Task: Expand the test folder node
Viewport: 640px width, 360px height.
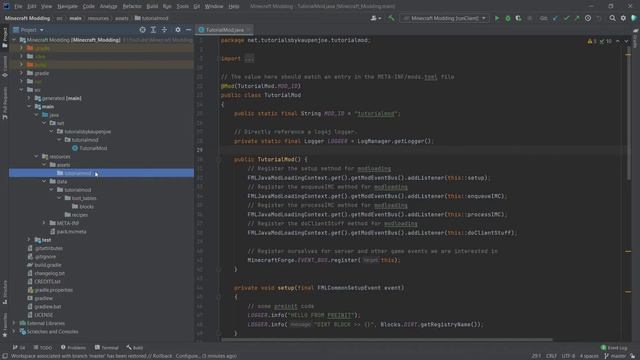Action: 29,240
